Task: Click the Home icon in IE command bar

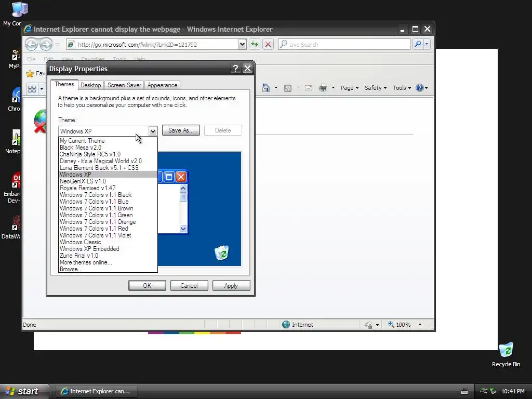Action: [265, 88]
